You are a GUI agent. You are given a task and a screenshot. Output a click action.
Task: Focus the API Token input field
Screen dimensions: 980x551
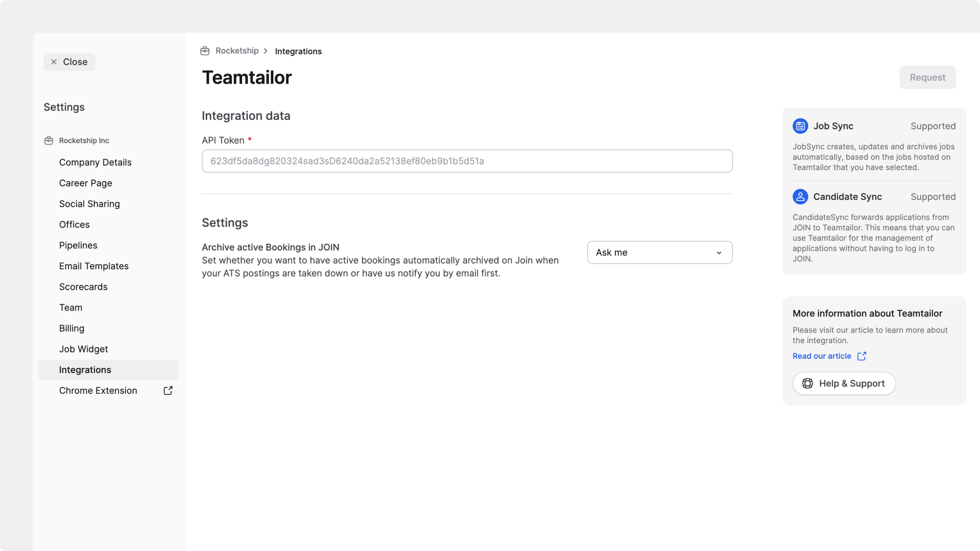(467, 161)
